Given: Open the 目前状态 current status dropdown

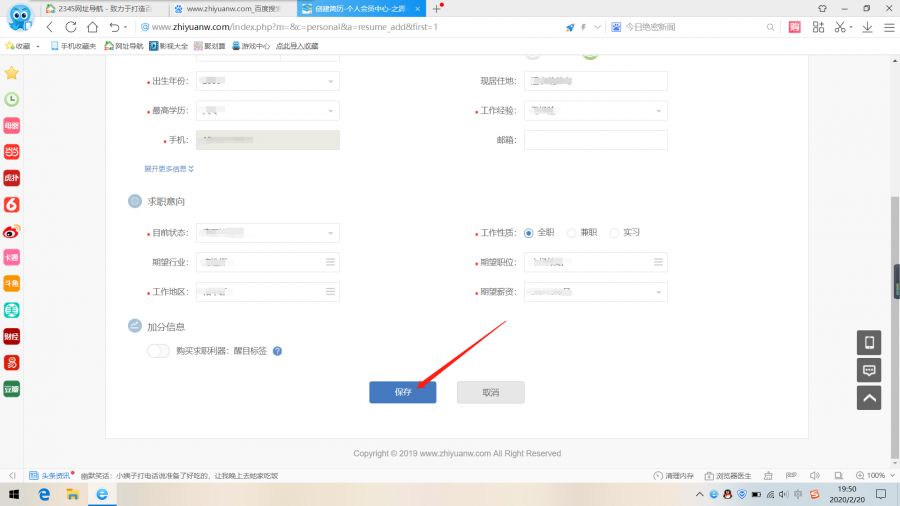Looking at the screenshot, I should (267, 233).
